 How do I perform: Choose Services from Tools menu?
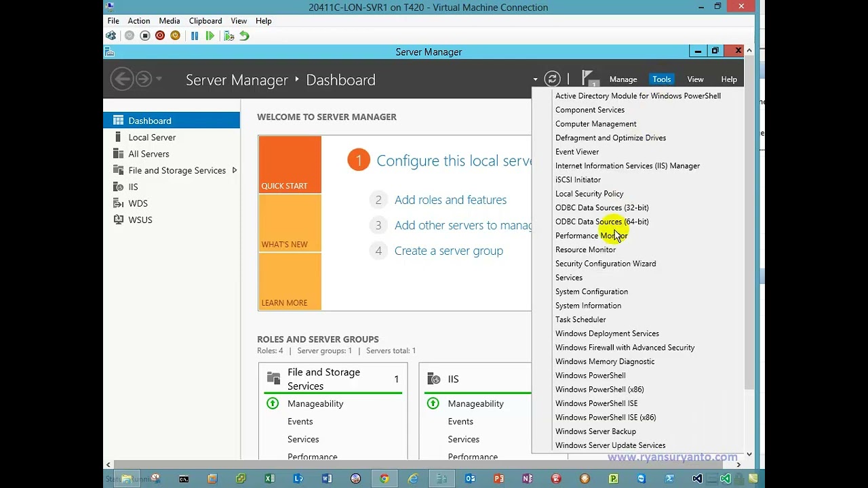click(569, 278)
